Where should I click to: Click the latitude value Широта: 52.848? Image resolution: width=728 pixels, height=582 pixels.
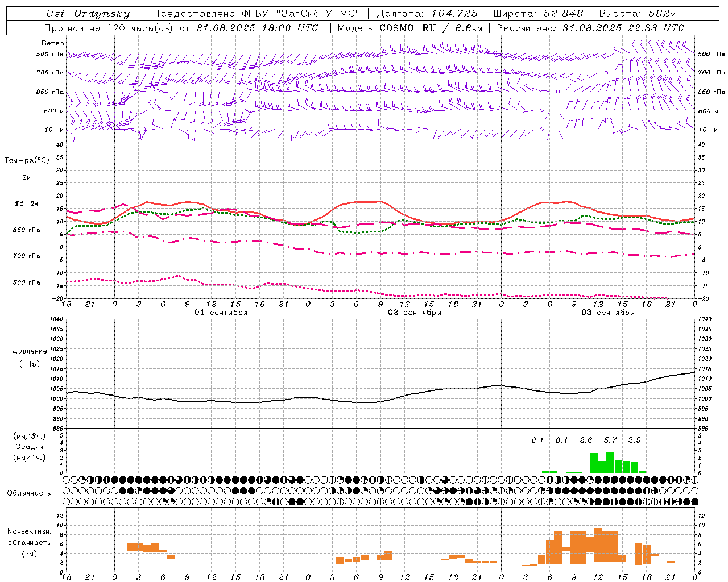click(538, 14)
